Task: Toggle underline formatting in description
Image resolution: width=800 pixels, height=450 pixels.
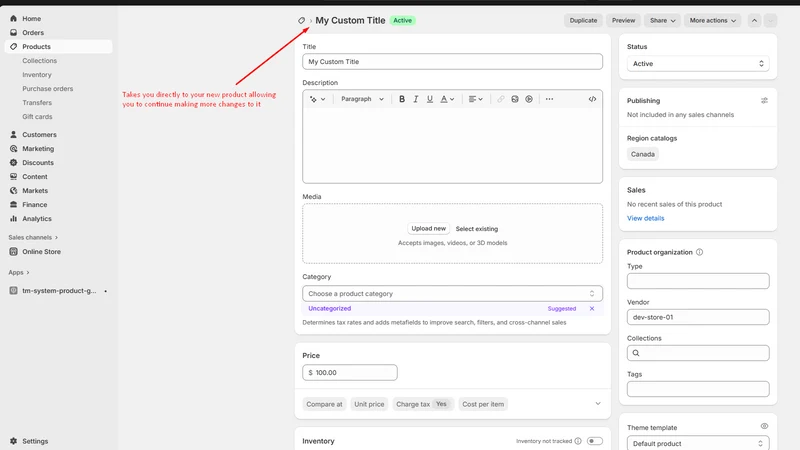Action: point(430,99)
